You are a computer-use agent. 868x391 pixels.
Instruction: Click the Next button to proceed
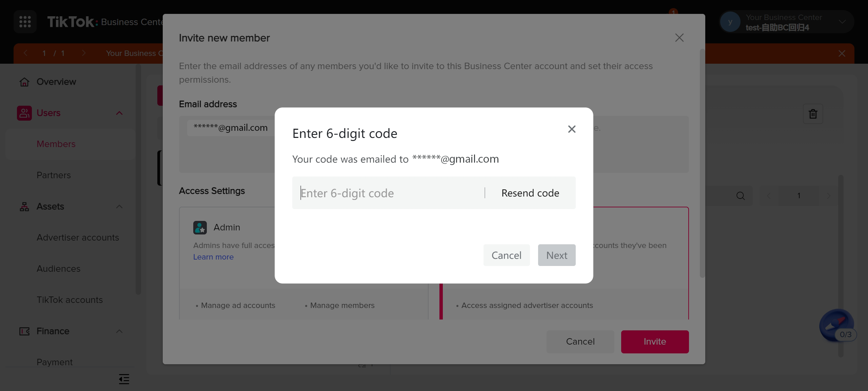point(556,255)
